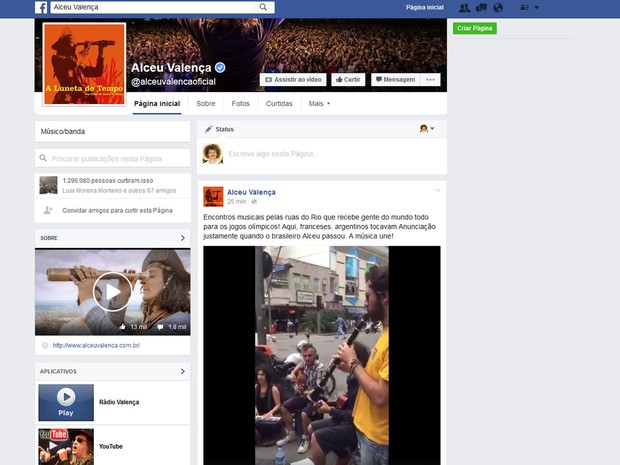The height and width of the screenshot is (465, 620).
Task: Click the Músico/banda category label
Action: tap(62, 131)
